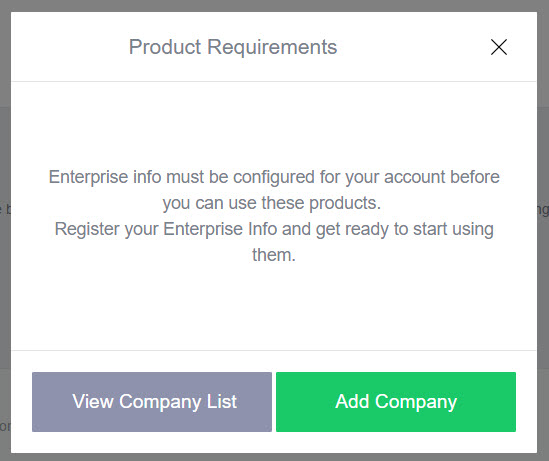Click the sentence starting 'Enterprise info must be configured'
This screenshot has height=461, width=549.
pos(274,190)
